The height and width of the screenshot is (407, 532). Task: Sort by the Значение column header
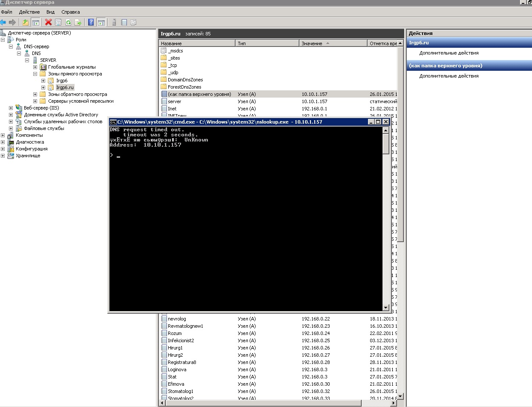(333, 43)
